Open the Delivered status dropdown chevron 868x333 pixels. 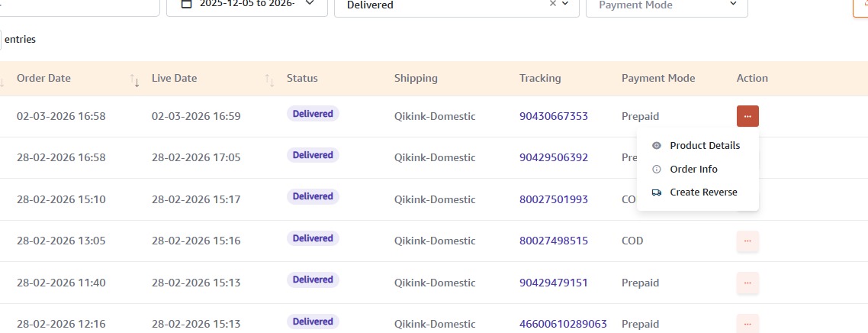[565, 4]
